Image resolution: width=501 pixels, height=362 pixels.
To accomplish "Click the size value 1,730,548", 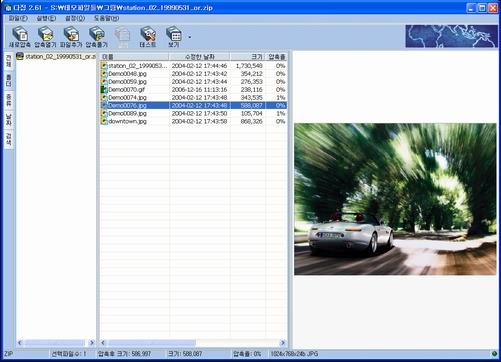I will click(249, 66).
